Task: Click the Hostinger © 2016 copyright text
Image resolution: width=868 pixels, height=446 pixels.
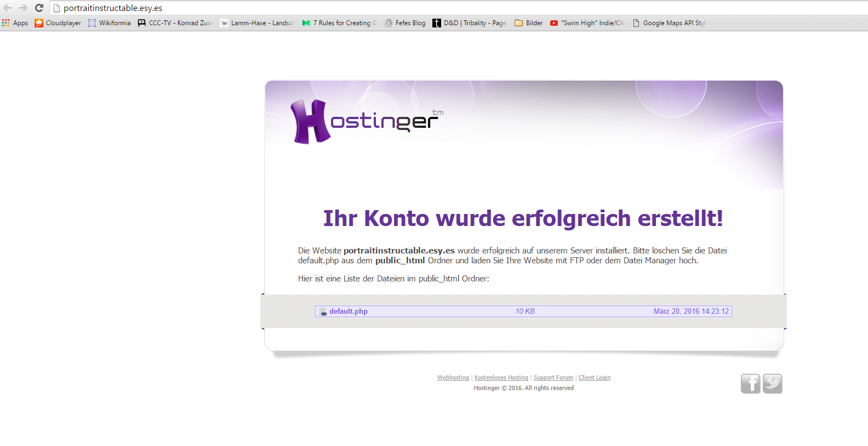Action: (524, 388)
